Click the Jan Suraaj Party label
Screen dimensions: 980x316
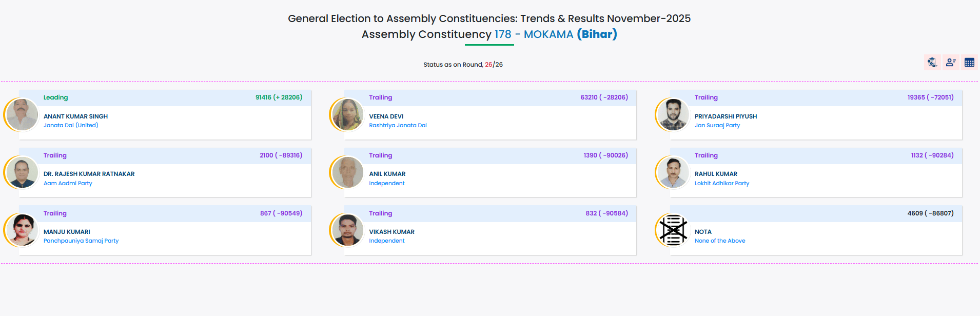pyautogui.click(x=717, y=125)
